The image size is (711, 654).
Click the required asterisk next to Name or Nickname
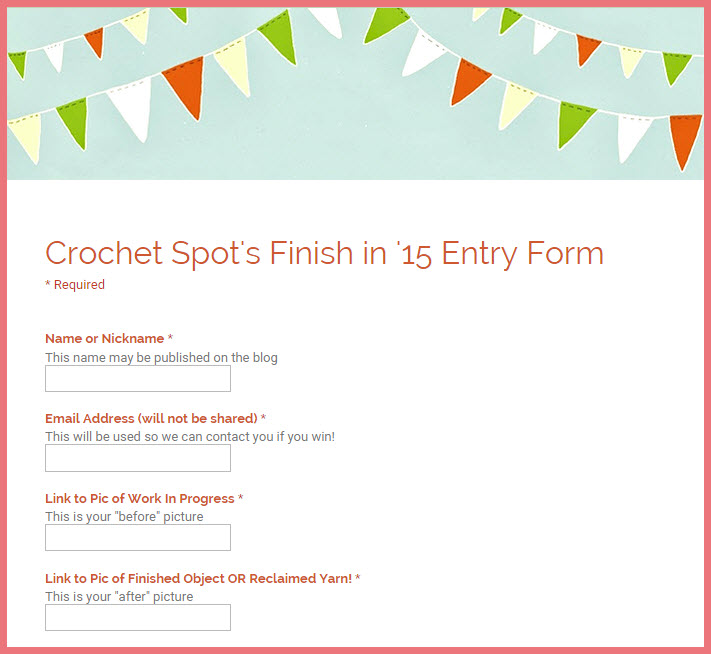(170, 338)
